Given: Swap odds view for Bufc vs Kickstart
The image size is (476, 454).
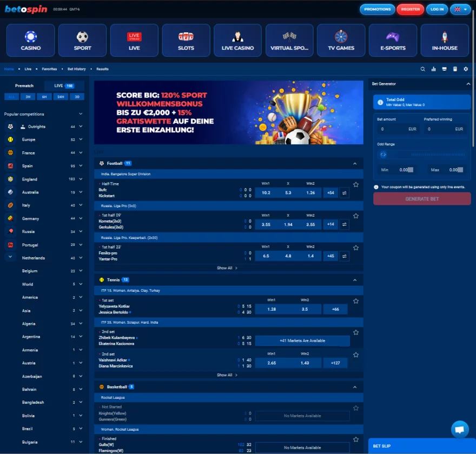Looking at the screenshot, I should click(344, 193).
